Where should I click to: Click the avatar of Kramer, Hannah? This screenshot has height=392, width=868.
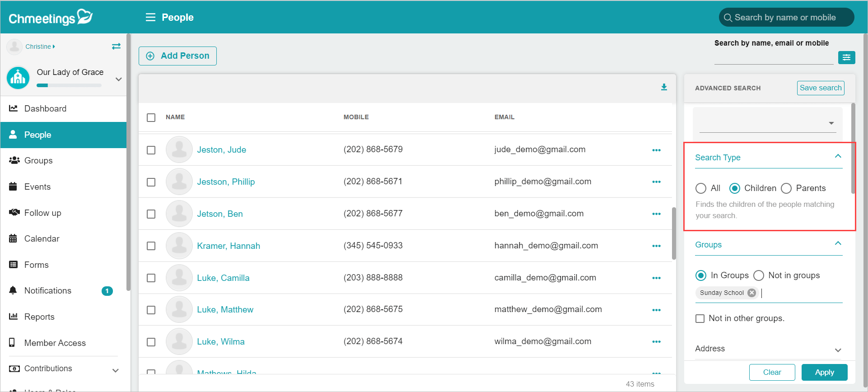(x=179, y=246)
